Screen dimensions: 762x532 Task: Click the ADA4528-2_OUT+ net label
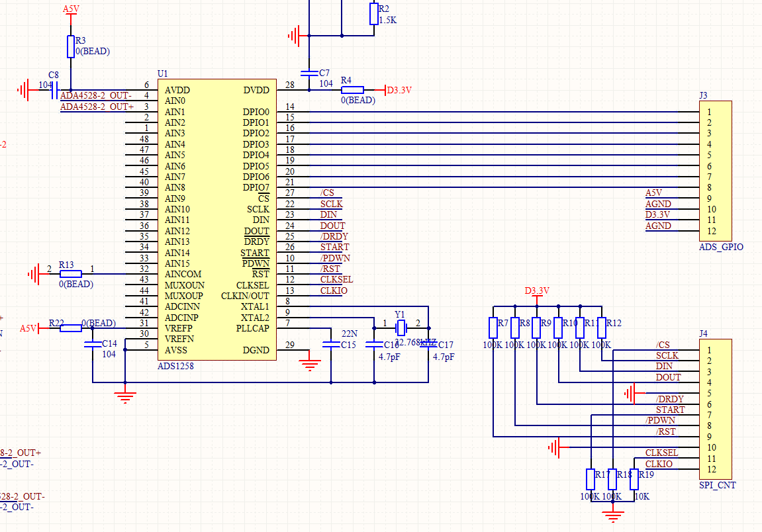click(x=97, y=107)
